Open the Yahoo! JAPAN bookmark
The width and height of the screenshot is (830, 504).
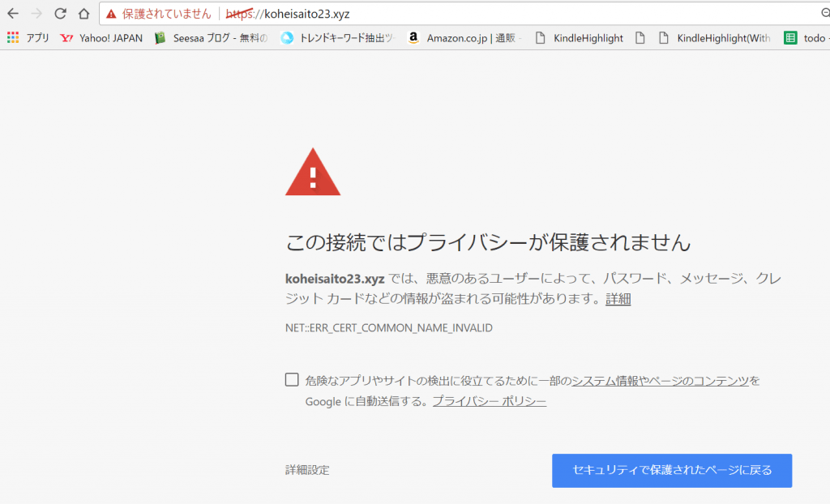(101, 37)
